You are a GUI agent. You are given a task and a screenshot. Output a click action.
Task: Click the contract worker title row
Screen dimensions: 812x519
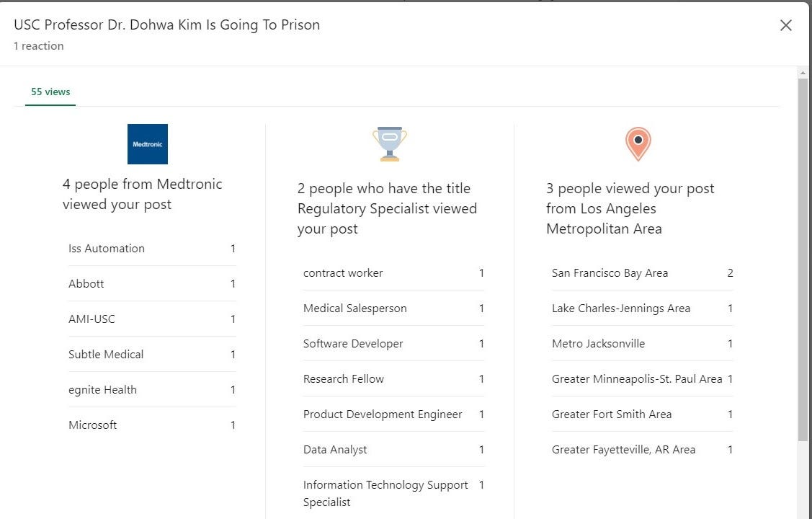393,273
